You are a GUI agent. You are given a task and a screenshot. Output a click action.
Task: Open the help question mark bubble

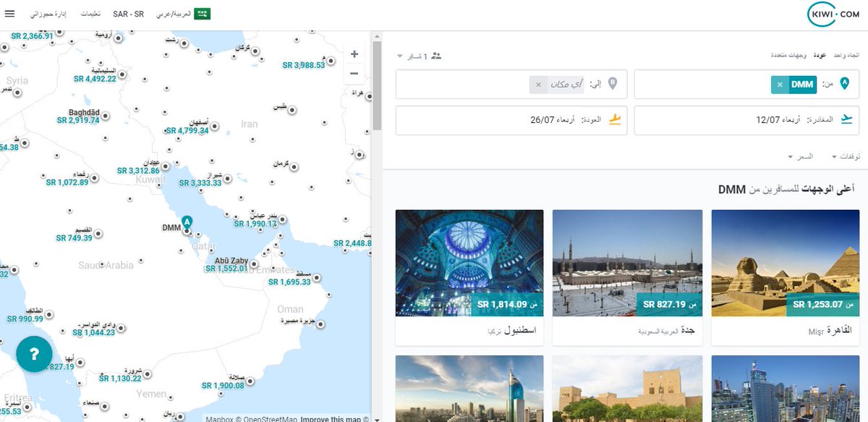click(34, 354)
